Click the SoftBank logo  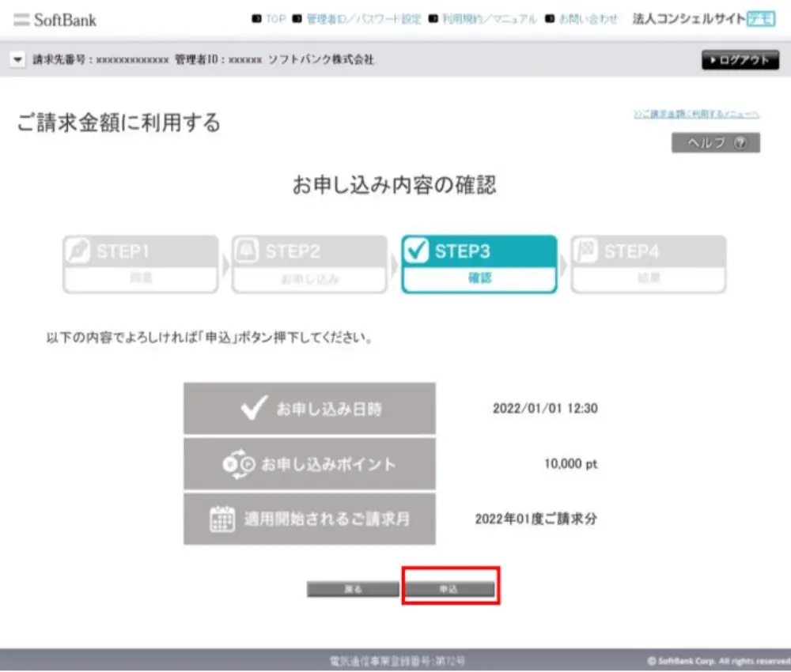[x=55, y=21]
